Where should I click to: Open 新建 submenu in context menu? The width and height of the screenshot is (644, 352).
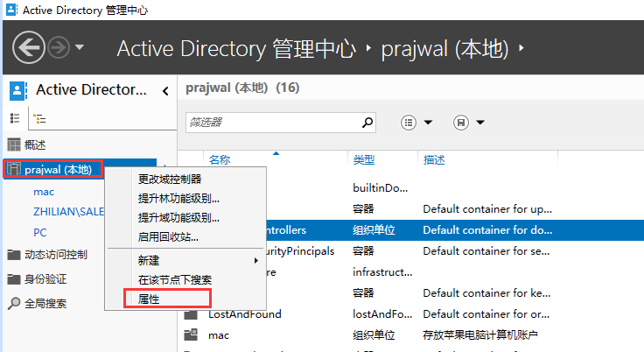click(x=185, y=260)
